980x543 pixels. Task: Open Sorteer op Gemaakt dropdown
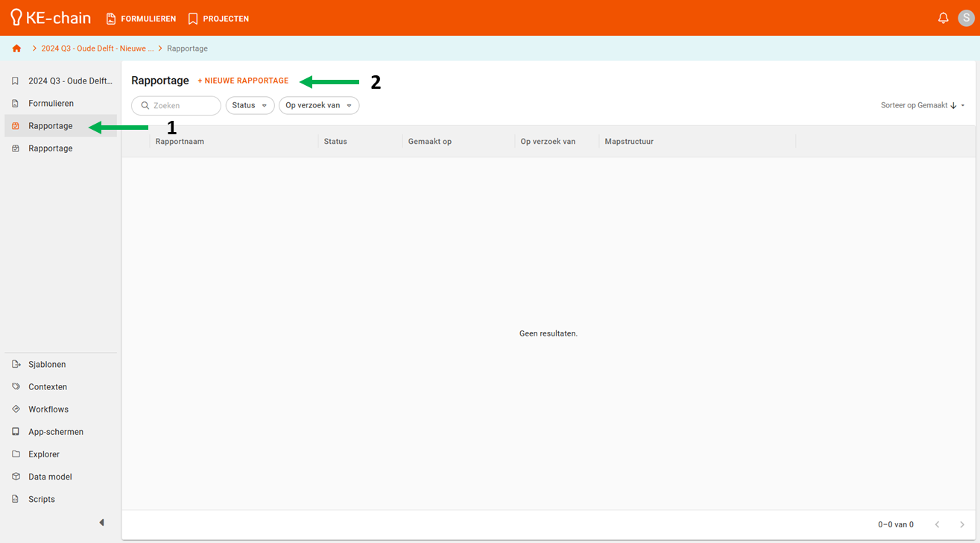pyautogui.click(x=922, y=106)
